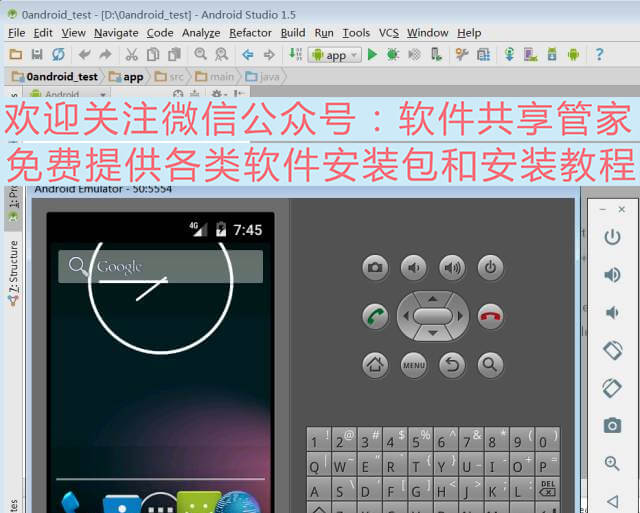Screen dimensions: 640x513
Task: Open the Run menu
Action: 324,33
